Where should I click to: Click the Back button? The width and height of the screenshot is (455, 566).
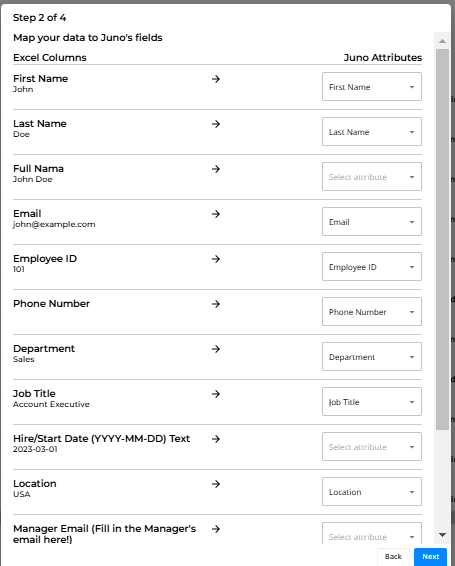(x=393, y=557)
